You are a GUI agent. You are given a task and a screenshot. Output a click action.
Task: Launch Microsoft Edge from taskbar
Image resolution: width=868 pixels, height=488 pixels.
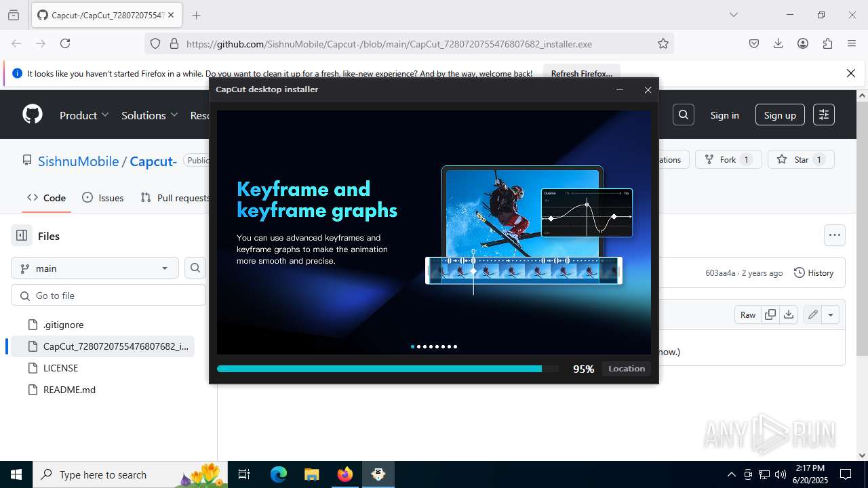pyautogui.click(x=279, y=474)
